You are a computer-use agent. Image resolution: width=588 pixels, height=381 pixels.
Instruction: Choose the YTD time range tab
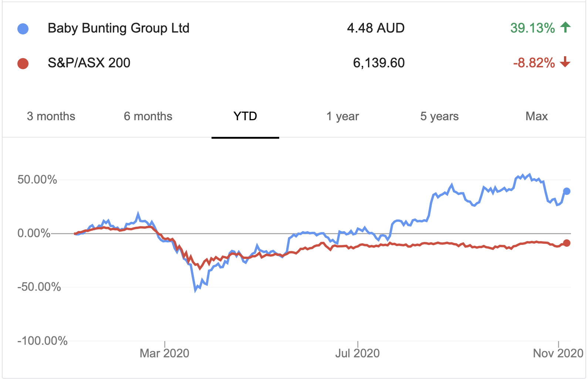pyautogui.click(x=245, y=116)
